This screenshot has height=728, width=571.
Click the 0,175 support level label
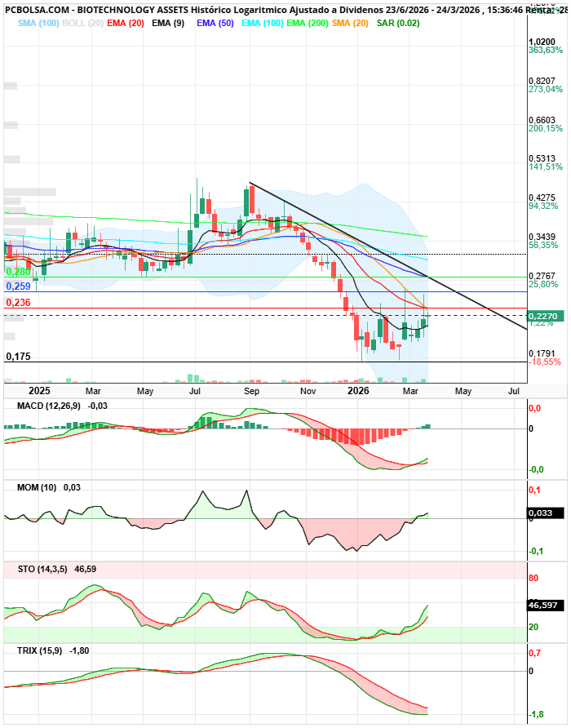(x=18, y=357)
